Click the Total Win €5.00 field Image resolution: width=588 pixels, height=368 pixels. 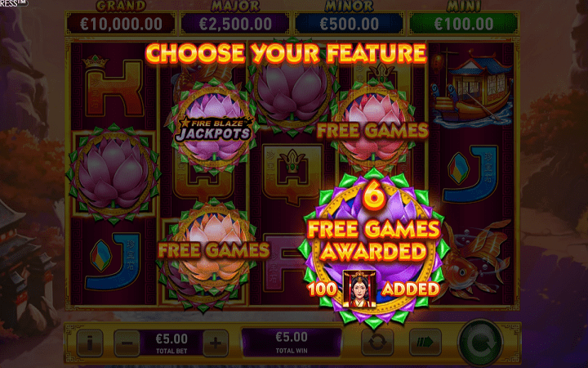click(292, 342)
